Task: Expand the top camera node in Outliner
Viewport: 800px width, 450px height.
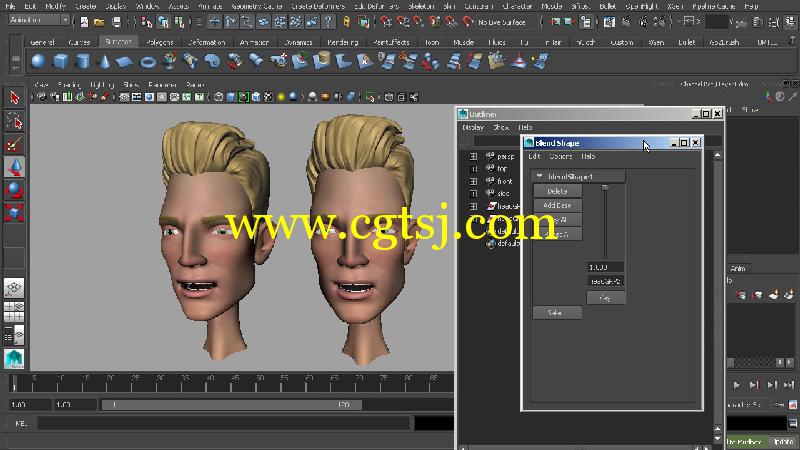Action: coord(473,168)
